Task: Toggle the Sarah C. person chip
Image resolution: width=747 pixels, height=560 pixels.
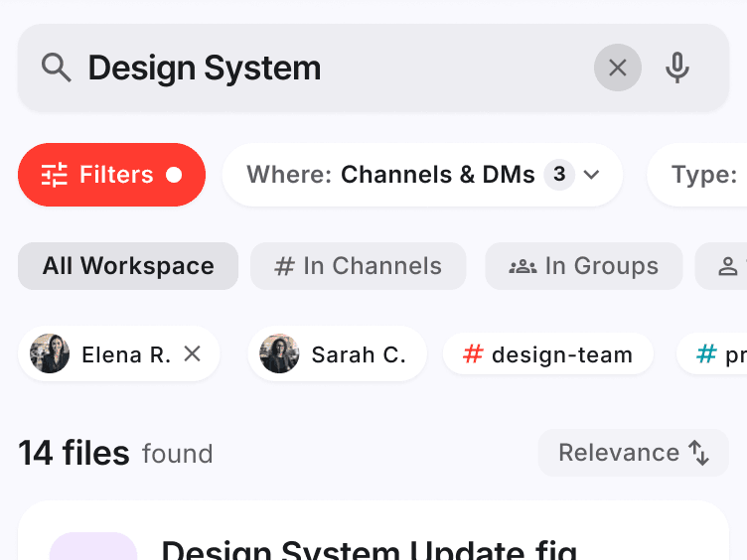Action: [338, 353]
